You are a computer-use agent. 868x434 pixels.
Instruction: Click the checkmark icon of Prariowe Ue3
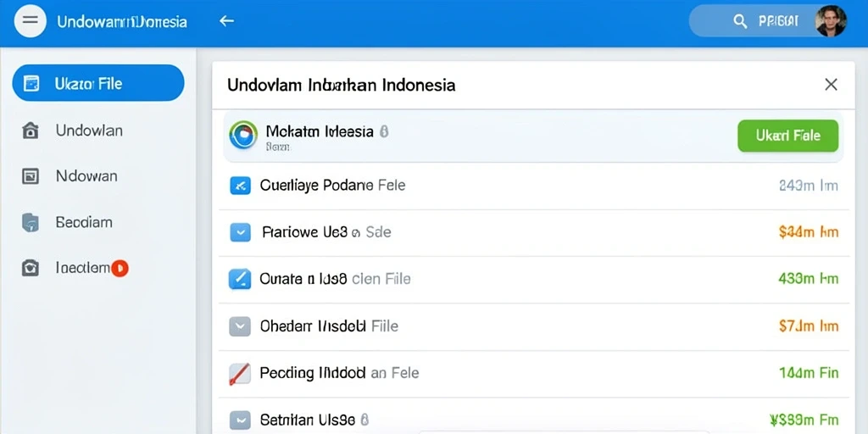pyautogui.click(x=240, y=232)
